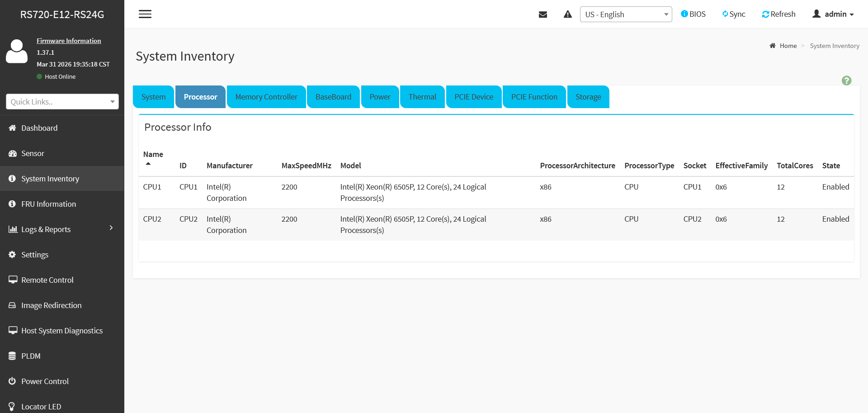Viewport: 868px width, 413px height.
Task: Expand the admin user menu
Action: 833,14
